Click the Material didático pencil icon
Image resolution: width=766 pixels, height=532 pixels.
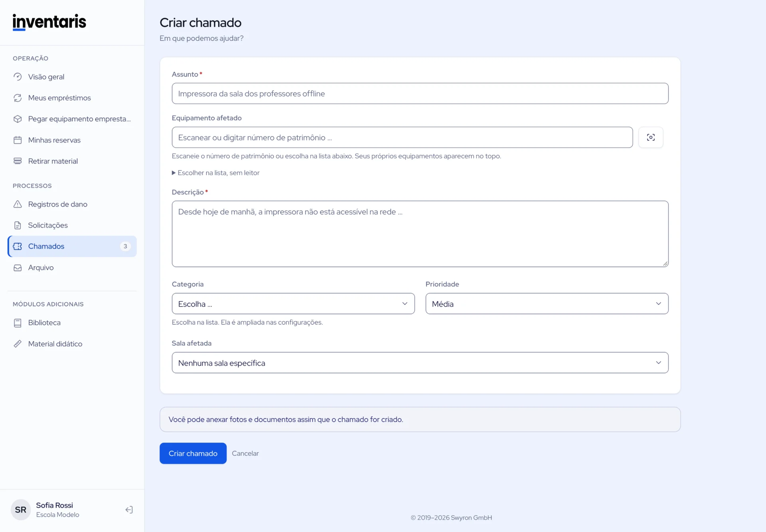click(18, 344)
